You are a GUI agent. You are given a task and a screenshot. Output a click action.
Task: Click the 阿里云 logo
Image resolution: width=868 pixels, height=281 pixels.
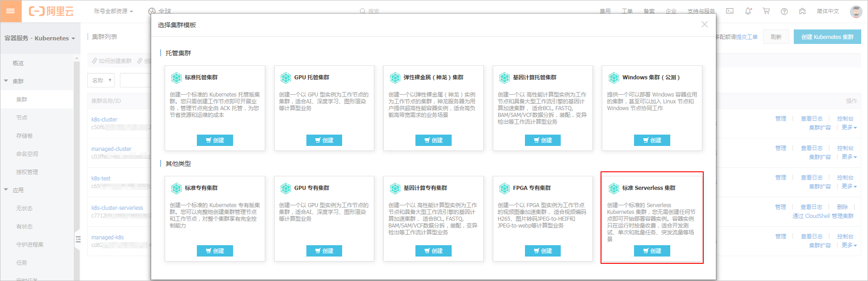point(51,11)
